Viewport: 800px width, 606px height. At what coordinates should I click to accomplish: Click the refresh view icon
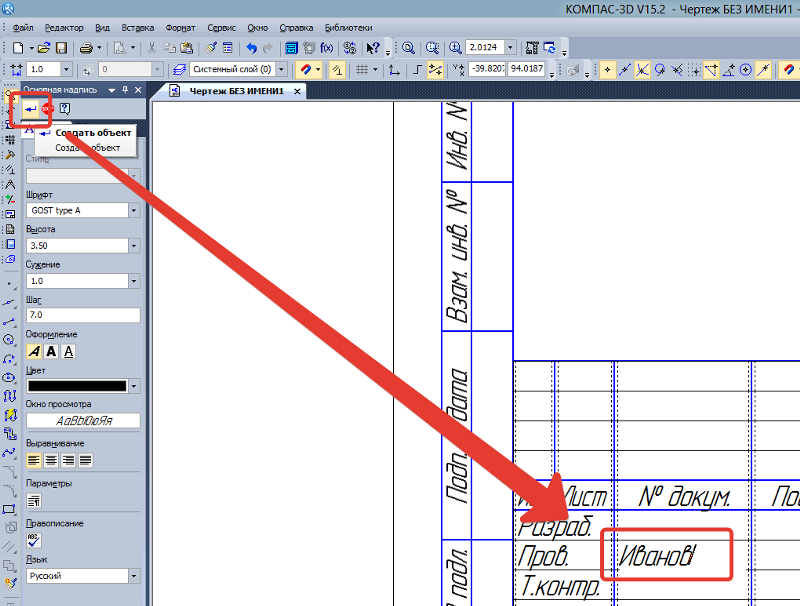tap(549, 48)
